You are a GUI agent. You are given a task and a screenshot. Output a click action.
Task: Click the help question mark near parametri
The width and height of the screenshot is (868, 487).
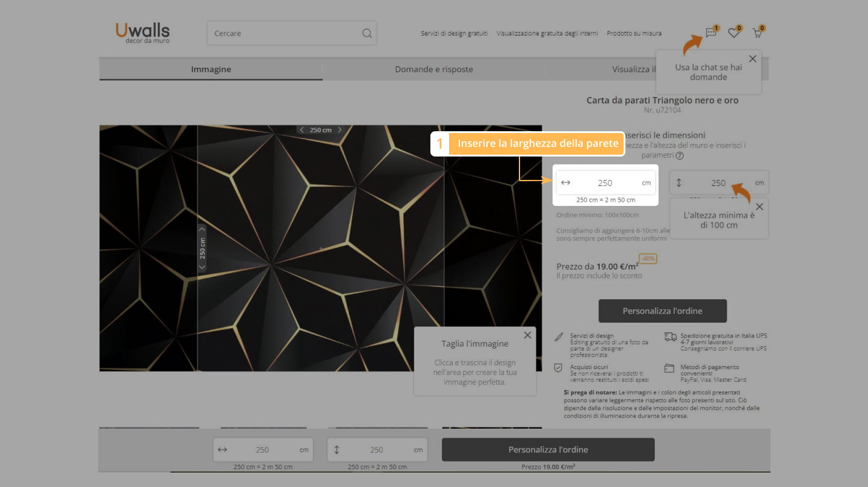(680, 155)
